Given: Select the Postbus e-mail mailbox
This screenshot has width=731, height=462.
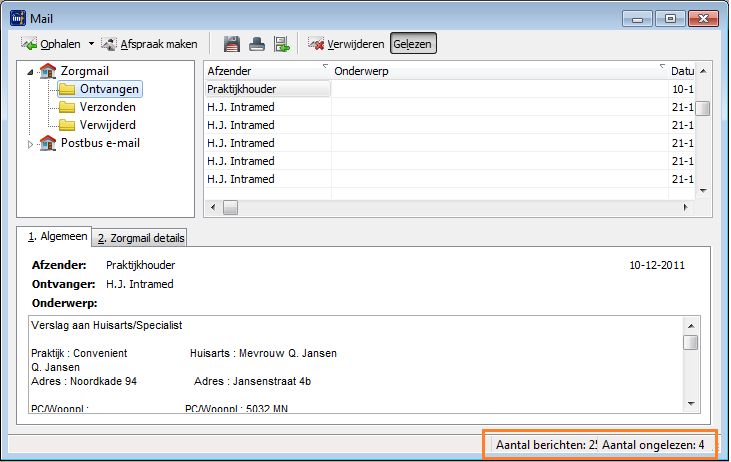Looking at the screenshot, I should (100, 143).
